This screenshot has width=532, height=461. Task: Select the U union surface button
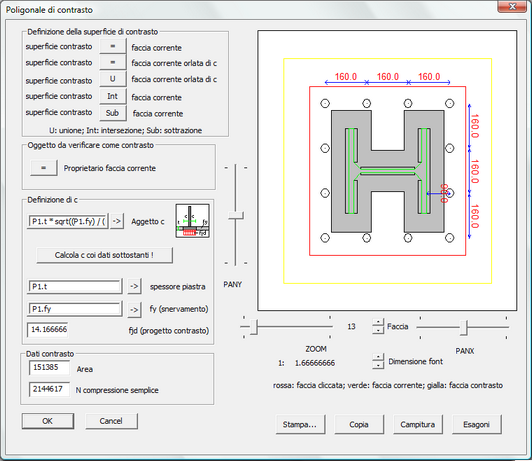click(113, 79)
